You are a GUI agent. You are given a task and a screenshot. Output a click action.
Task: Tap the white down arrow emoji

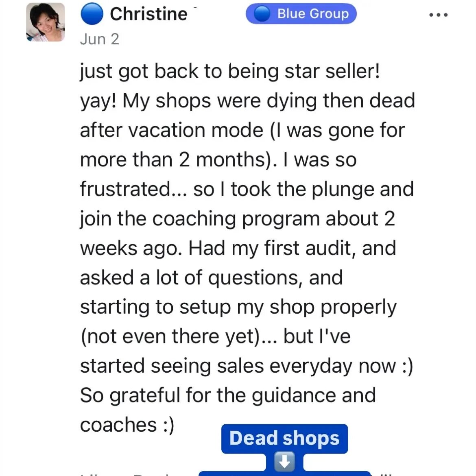284,462
